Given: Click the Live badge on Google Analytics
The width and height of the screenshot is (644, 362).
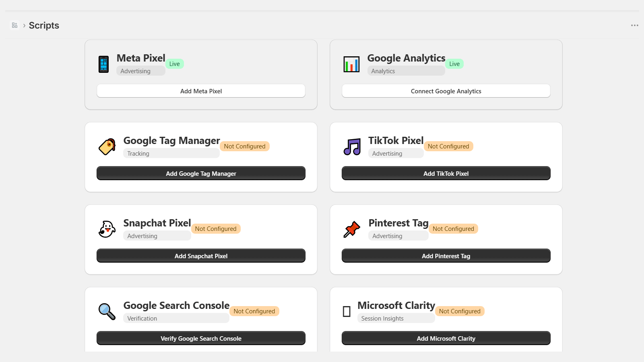Looking at the screenshot, I should [x=454, y=64].
